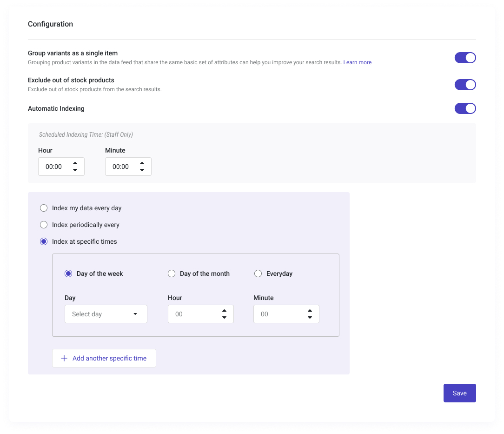Viewport: 504px width, 434px height.
Task: Click 'Exclude out of stock products' title
Action: point(71,80)
